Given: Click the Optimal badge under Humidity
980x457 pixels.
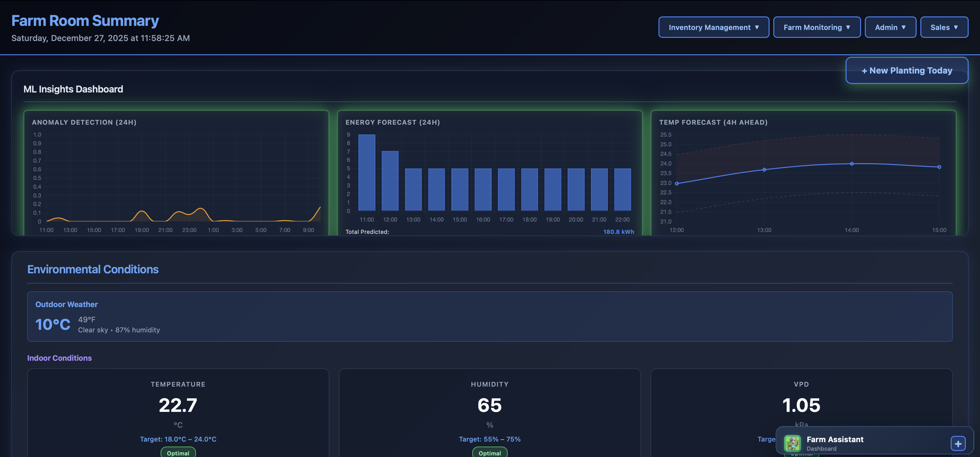Looking at the screenshot, I should 490,453.
